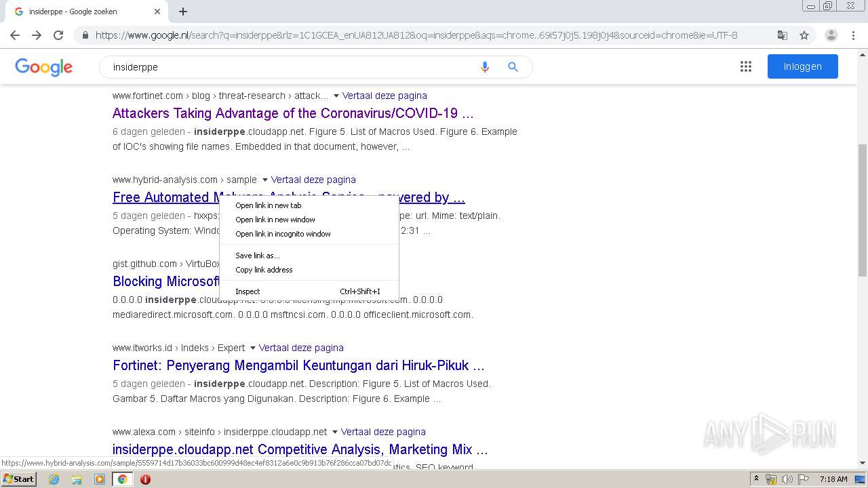Open 'Attackers Taking Advantage of the Coronavirus' result
The height and width of the screenshot is (488, 868).
tap(293, 113)
